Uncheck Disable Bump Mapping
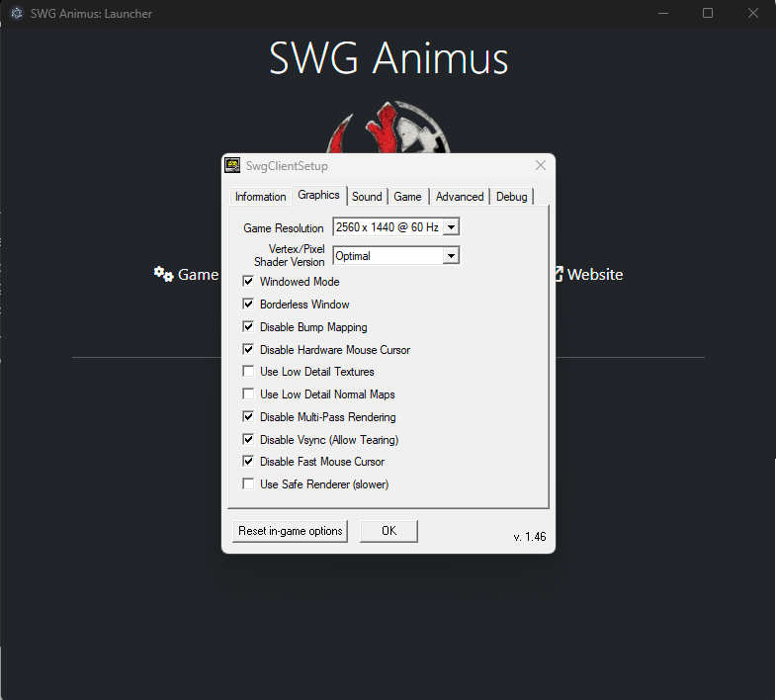 coord(248,326)
